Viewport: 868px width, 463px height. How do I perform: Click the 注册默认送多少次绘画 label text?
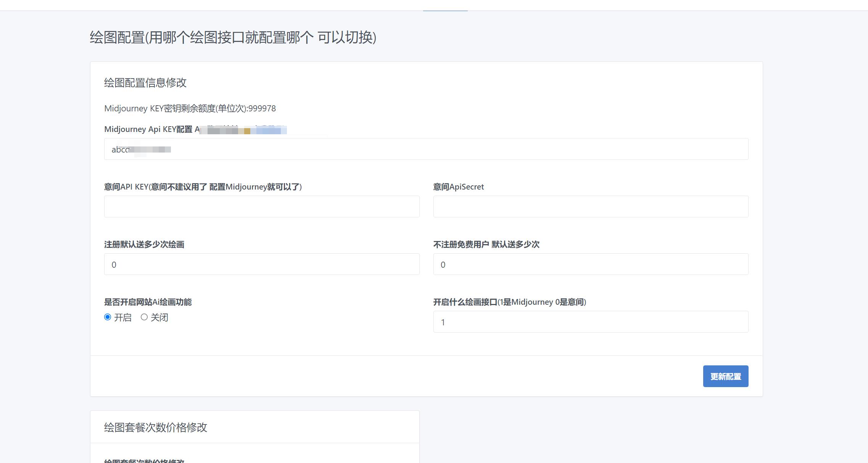(144, 244)
